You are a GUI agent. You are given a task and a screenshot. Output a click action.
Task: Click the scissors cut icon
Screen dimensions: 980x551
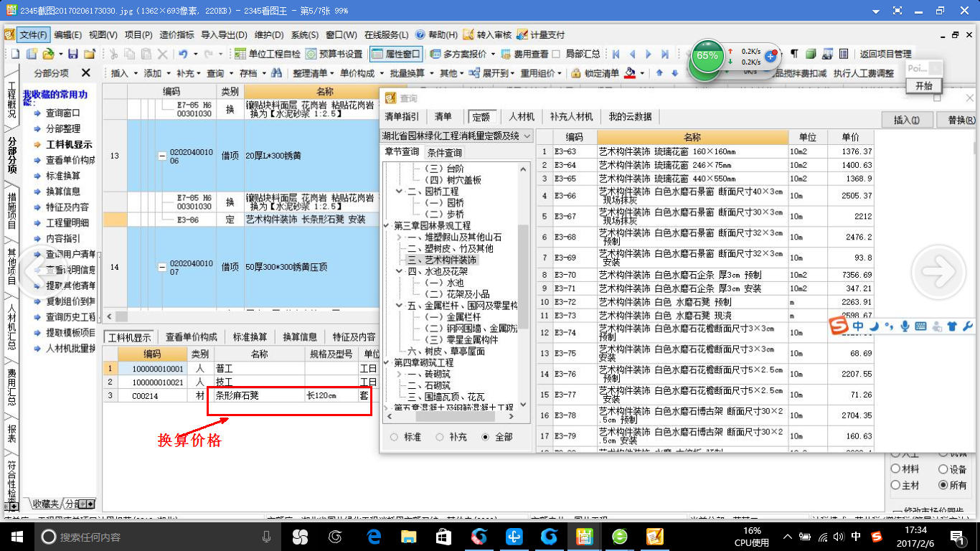[x=113, y=54]
